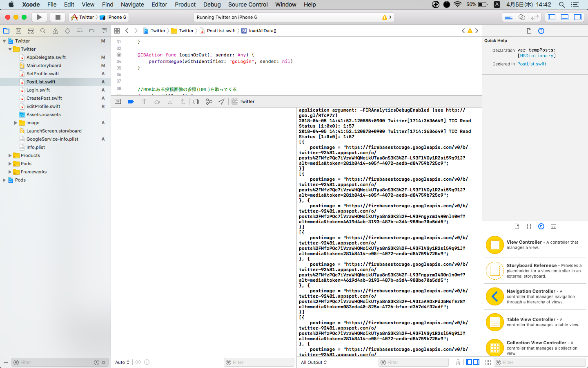
Task: Open the Debug Memory Graph icon
Action: pos(209,101)
